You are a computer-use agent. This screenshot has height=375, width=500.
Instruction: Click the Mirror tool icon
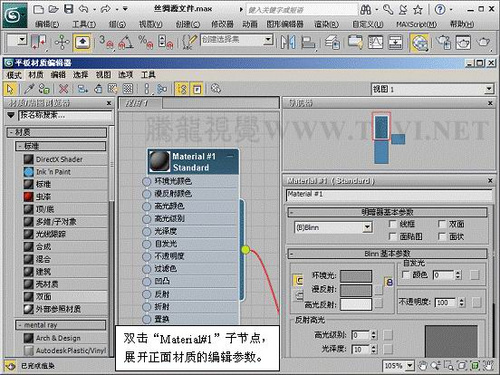click(288, 42)
